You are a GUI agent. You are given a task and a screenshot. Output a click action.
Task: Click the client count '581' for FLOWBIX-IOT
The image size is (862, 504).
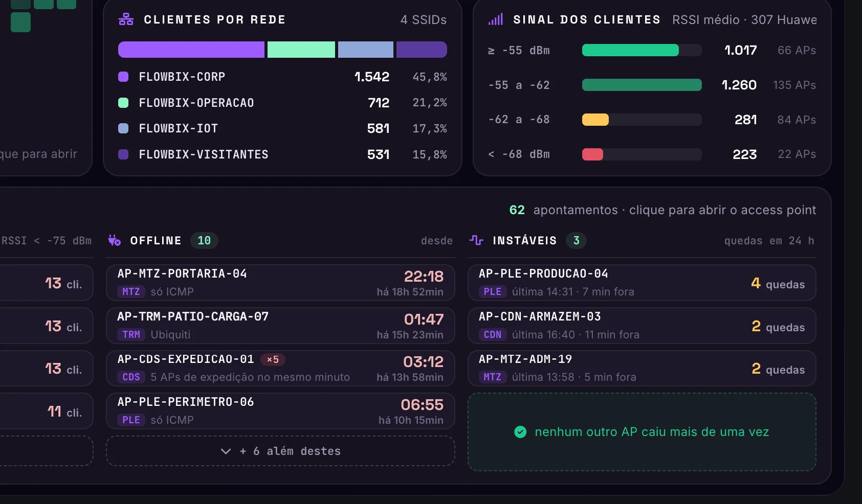379,128
